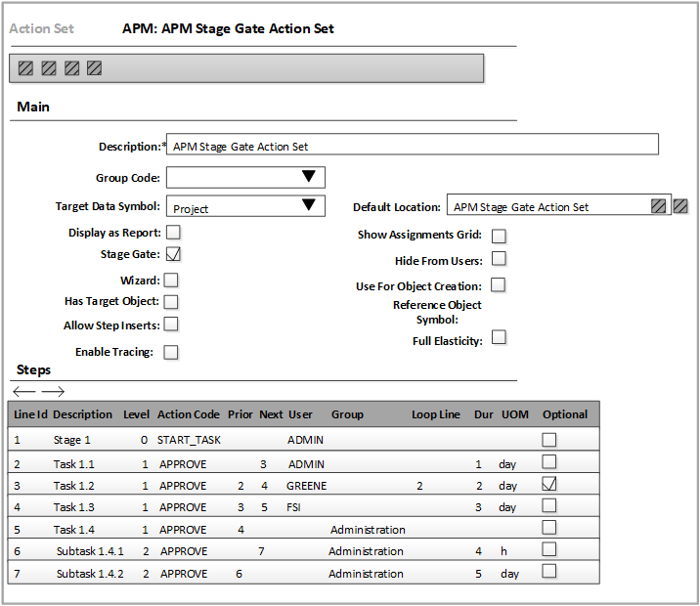Expand the Target Data Symbol dropdown

tap(309, 205)
